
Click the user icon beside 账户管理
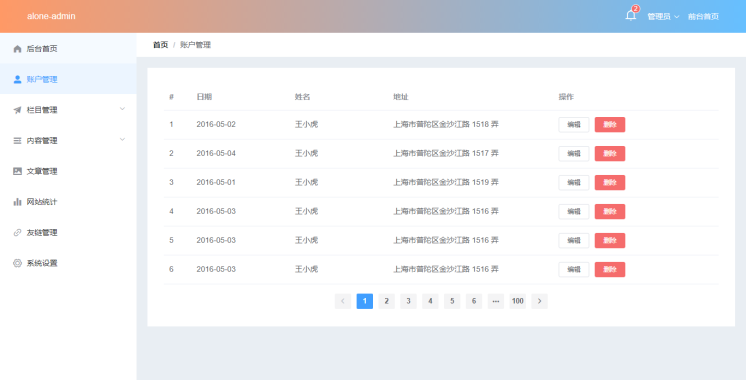click(x=18, y=79)
